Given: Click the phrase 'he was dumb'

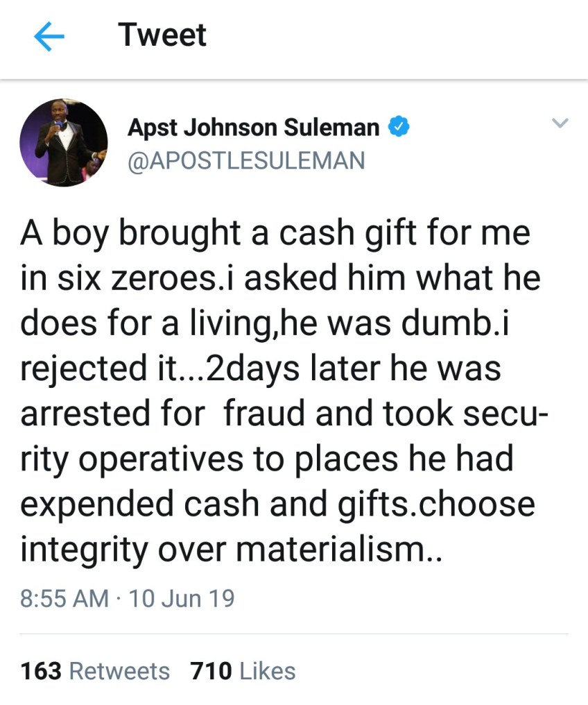Looking at the screenshot, I should (x=388, y=323).
